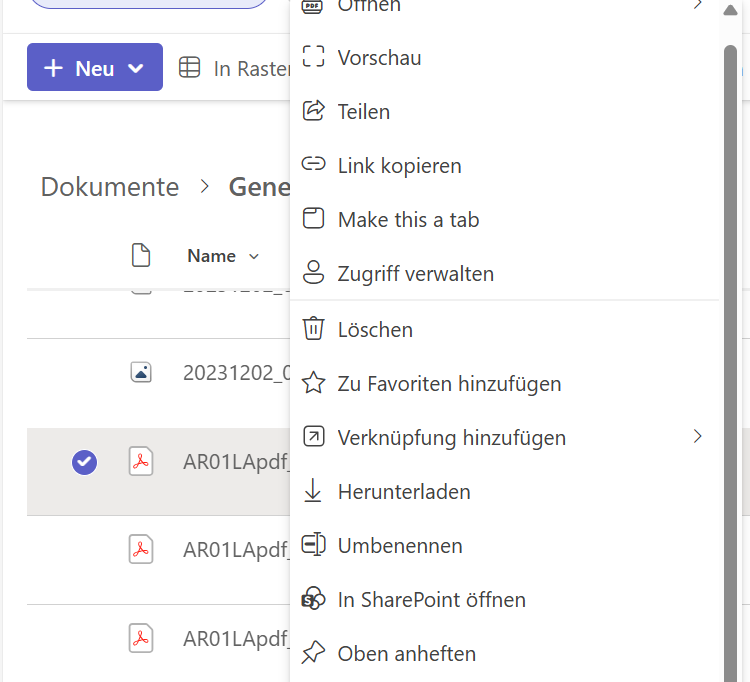Click the Vorschau preview icon
The height and width of the screenshot is (682, 750).
click(x=314, y=57)
